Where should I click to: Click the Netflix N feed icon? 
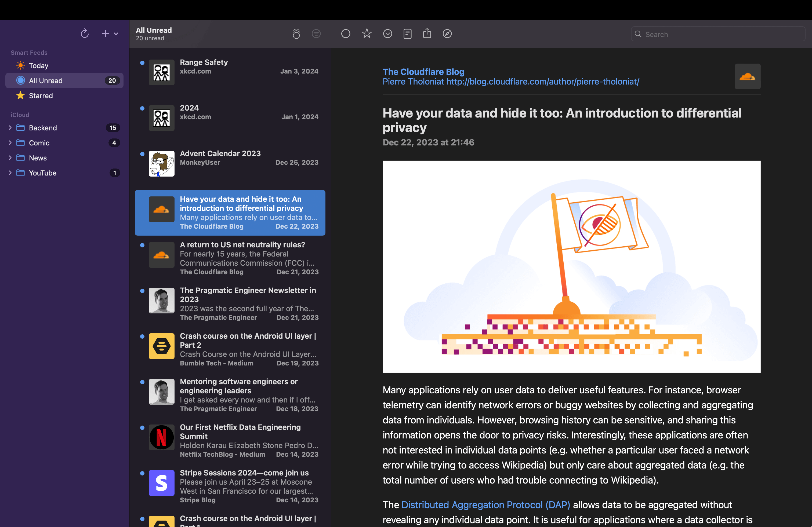click(x=161, y=437)
